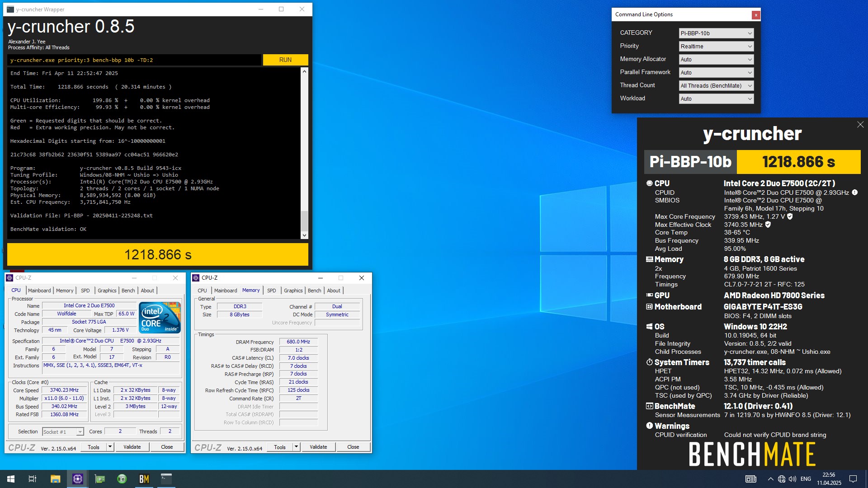Open the ENG language indicator
Screen dimensions: 868x488
click(806, 479)
